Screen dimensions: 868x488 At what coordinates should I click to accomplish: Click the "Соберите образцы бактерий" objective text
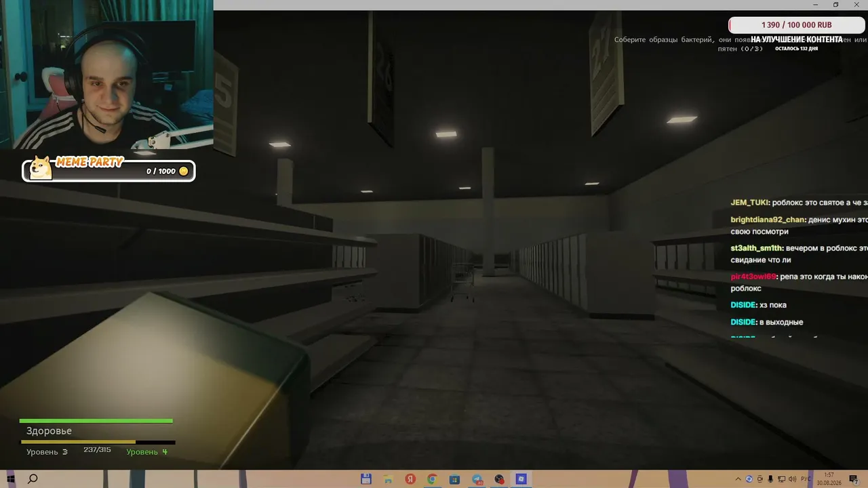coord(665,40)
